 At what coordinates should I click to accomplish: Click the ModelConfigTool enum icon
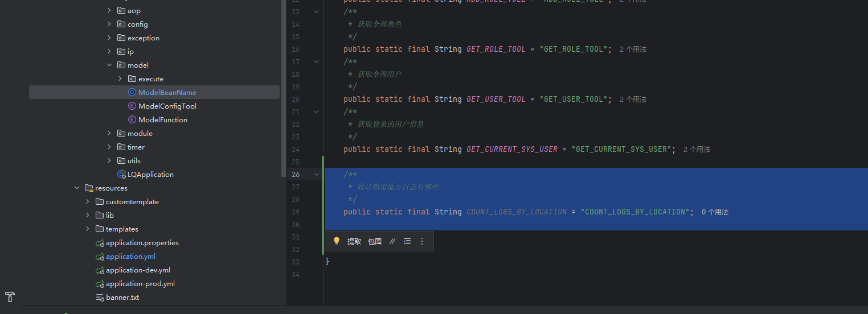click(133, 106)
